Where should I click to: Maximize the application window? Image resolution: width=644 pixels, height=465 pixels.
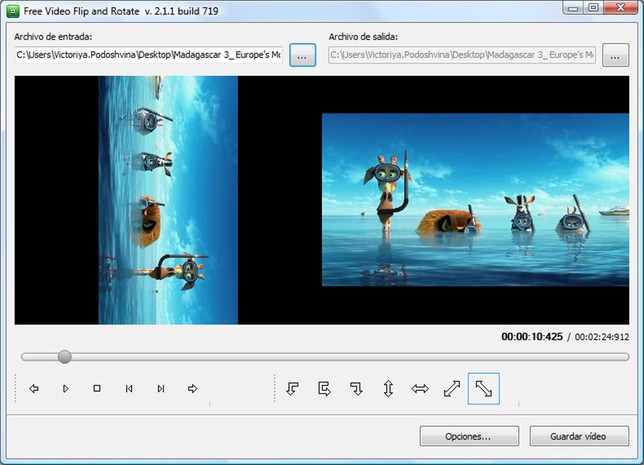(593, 8)
